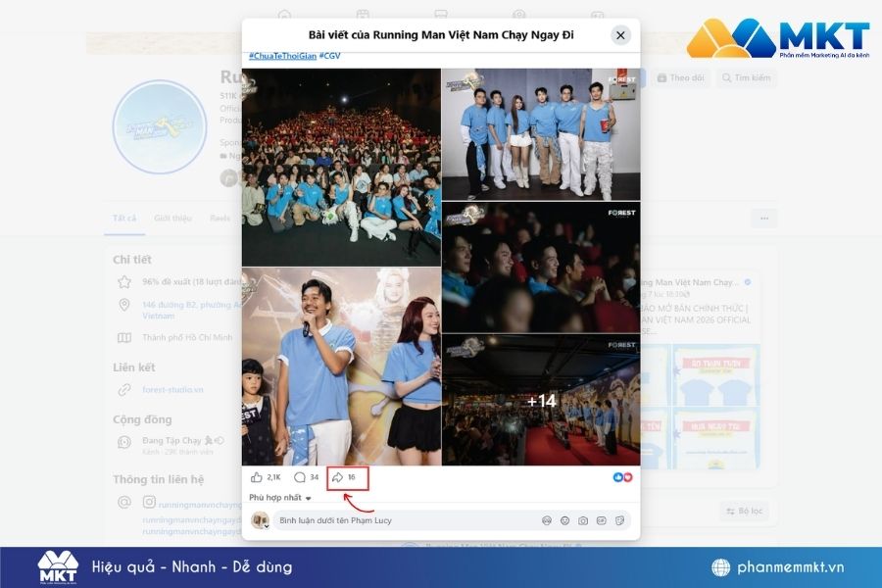Image resolution: width=882 pixels, height=588 pixels.
Task: Add a GIF to the comment
Action: coord(602,520)
